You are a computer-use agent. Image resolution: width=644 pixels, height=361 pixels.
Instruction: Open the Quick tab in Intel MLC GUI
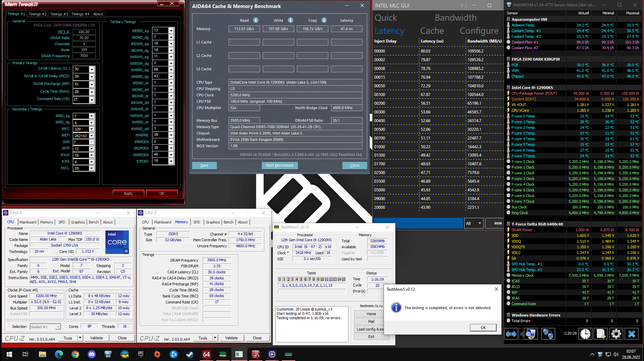coord(386,18)
